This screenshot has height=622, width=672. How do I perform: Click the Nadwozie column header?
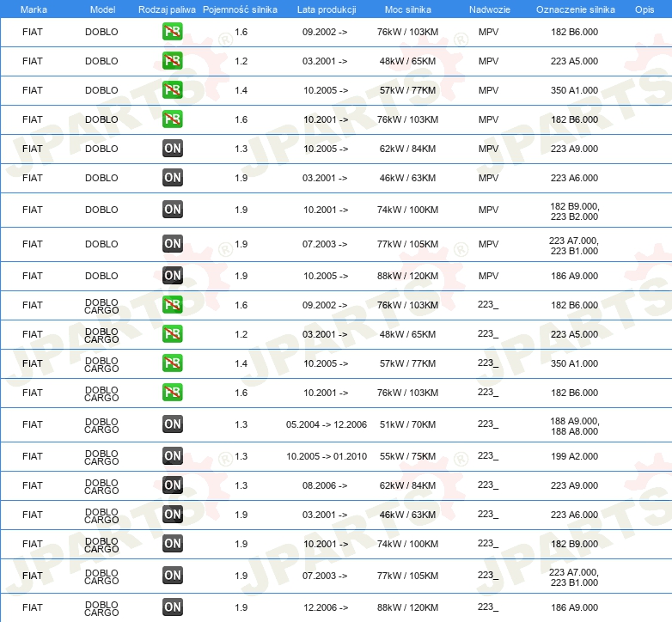[x=490, y=9]
